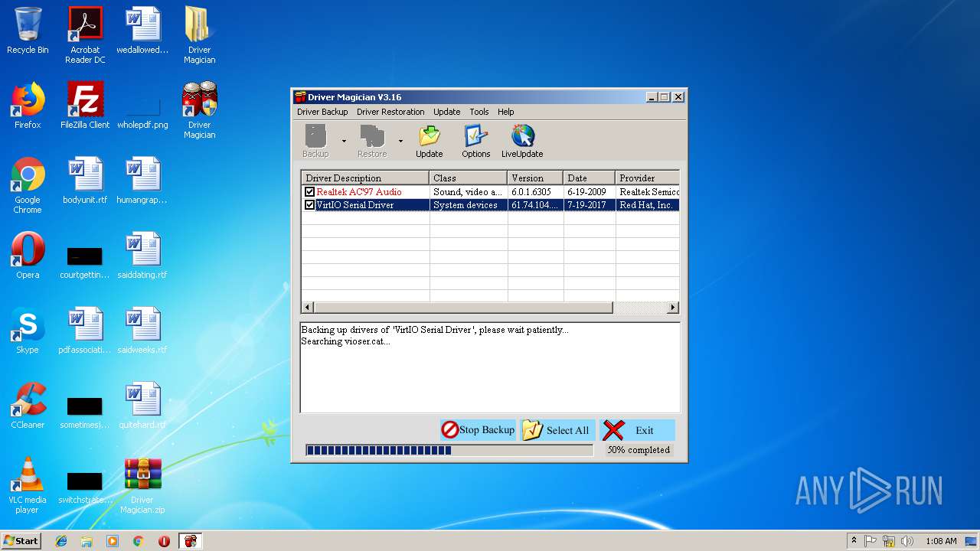Sort by Class column header
Screen dimensions: 980x551
tap(469, 178)
